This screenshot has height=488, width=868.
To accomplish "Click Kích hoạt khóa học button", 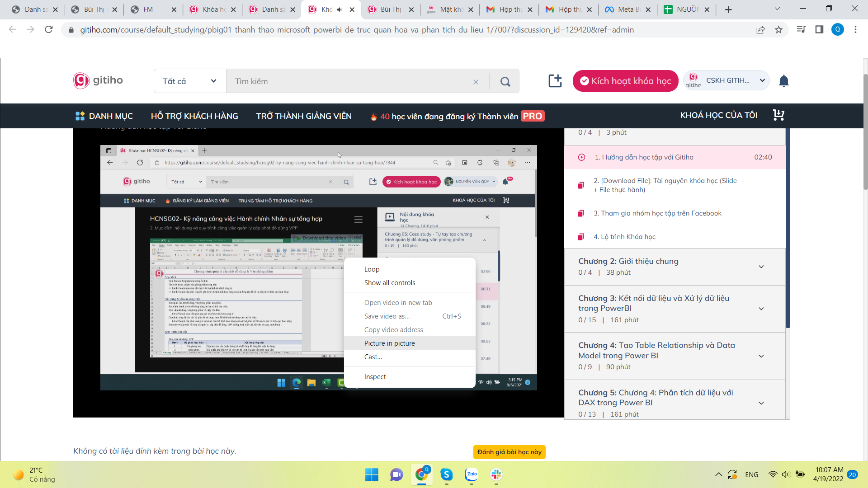I will [625, 81].
